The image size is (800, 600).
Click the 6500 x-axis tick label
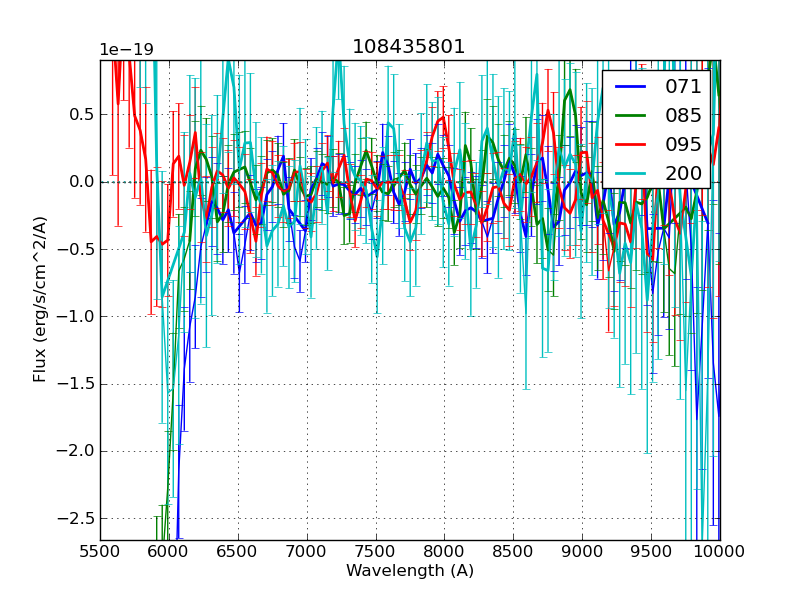click(x=238, y=551)
